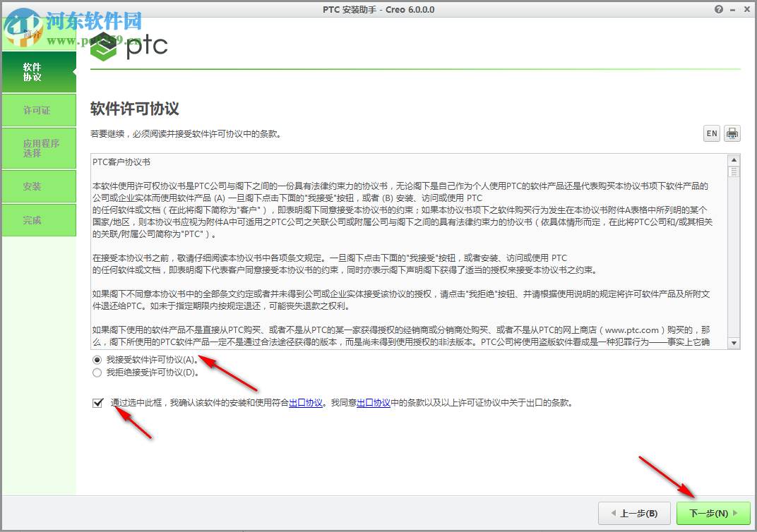Select 我拒绝接受许可协议 radio button
757x532 pixels.
96,373
